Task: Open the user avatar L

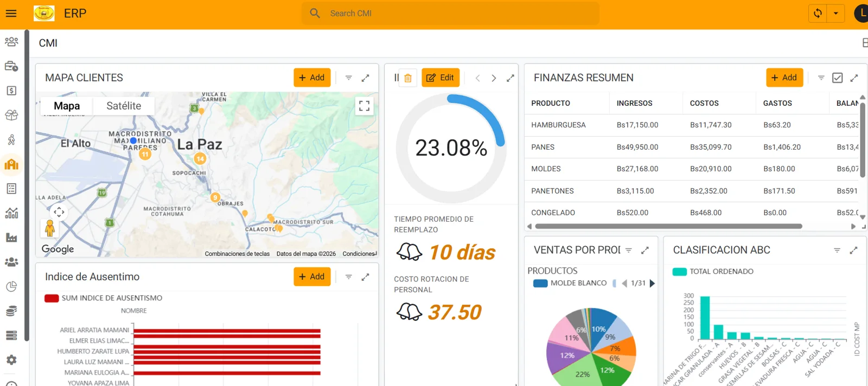Action: pos(861,14)
